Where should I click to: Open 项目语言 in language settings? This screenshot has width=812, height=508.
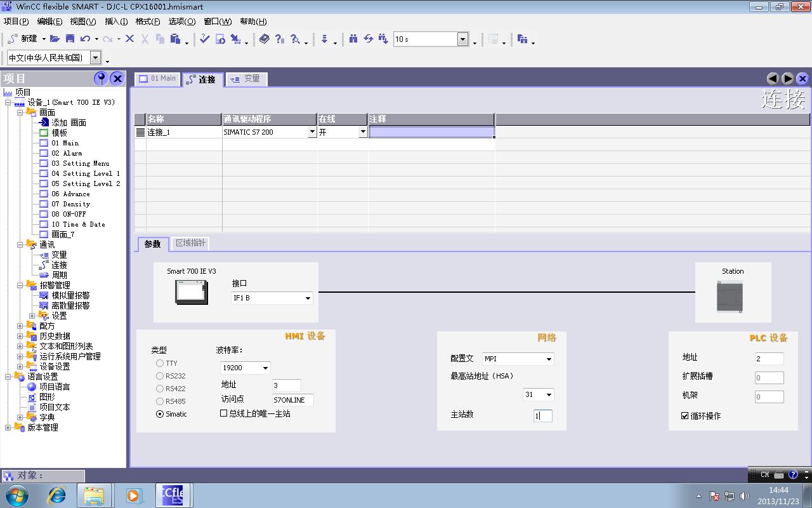point(55,387)
